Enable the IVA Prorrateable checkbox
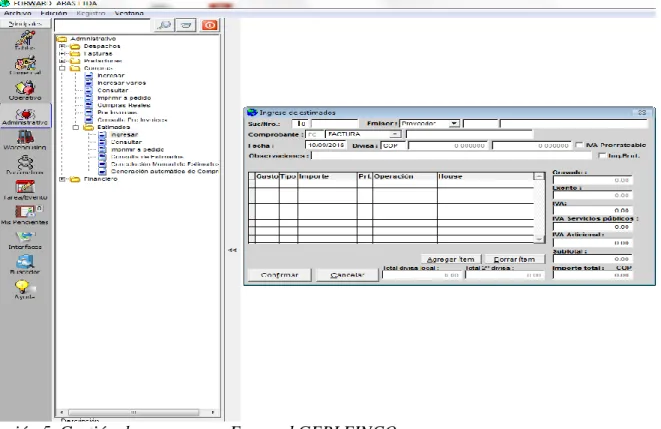 (x=579, y=145)
